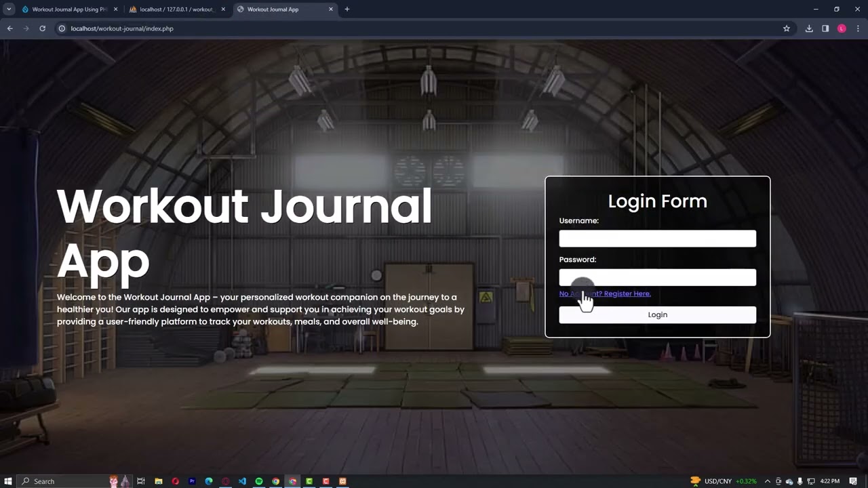Open the browser downloads icon

point(809,28)
